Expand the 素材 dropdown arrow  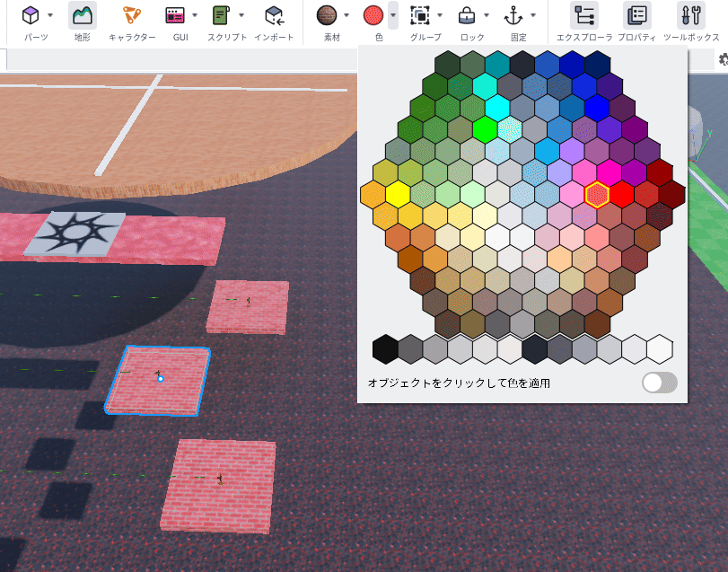point(346,15)
